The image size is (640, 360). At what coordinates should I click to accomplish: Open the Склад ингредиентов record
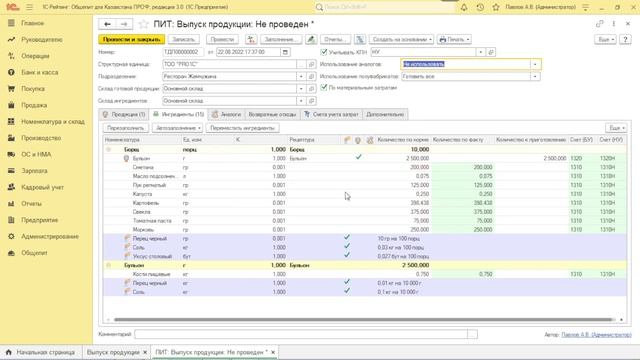[x=311, y=101]
